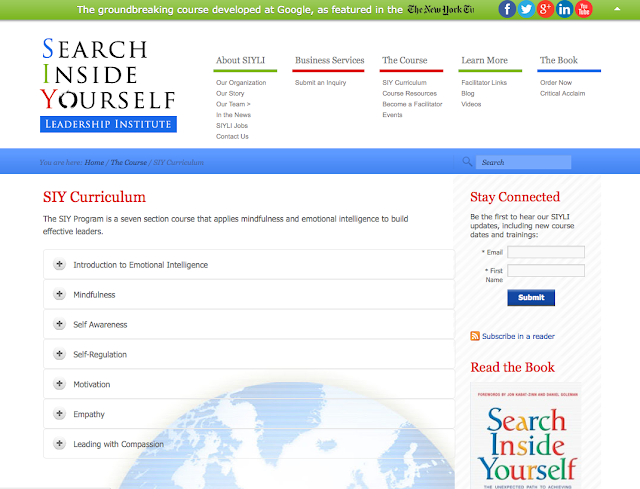Click the magnifying glass search icon
This screenshot has height=489, width=640.
tap(467, 161)
